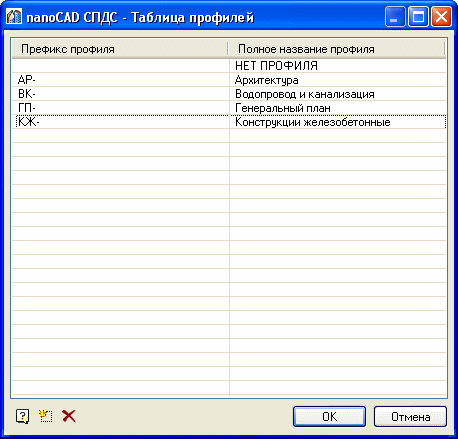
Task: Click the empty prefix cell of НЕТ ПРОФИЛЯ
Action: (121, 66)
